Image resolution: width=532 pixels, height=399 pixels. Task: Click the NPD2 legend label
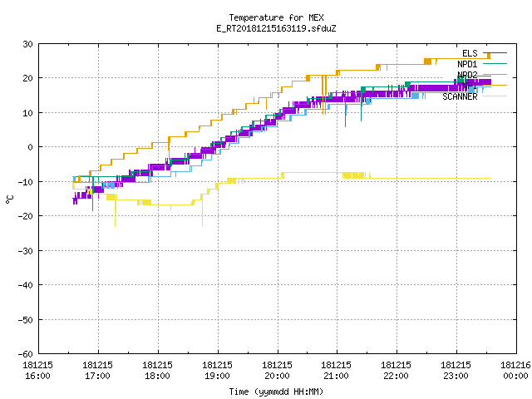pyautogui.click(x=467, y=75)
